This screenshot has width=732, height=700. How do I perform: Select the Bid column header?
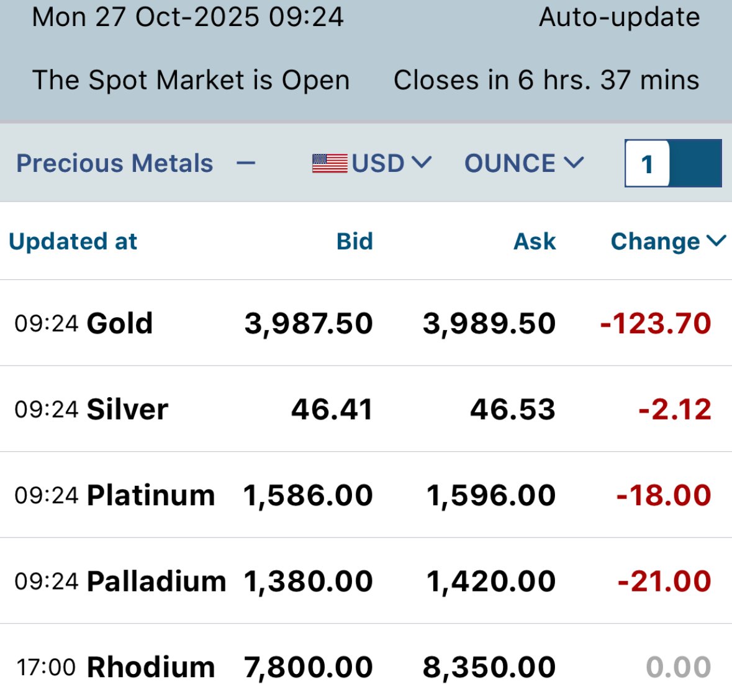pyautogui.click(x=355, y=241)
